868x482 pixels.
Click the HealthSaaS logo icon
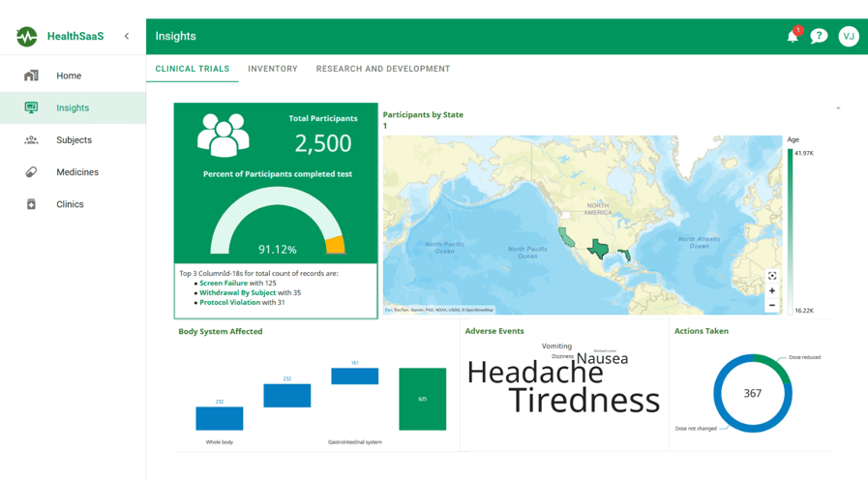[26, 37]
